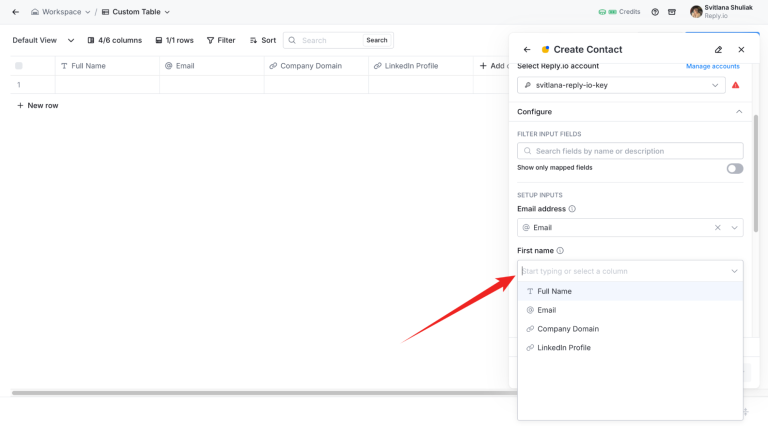The height and width of the screenshot is (426, 768).
Task: Choose Full Name from the dropdown list
Action: (x=630, y=291)
